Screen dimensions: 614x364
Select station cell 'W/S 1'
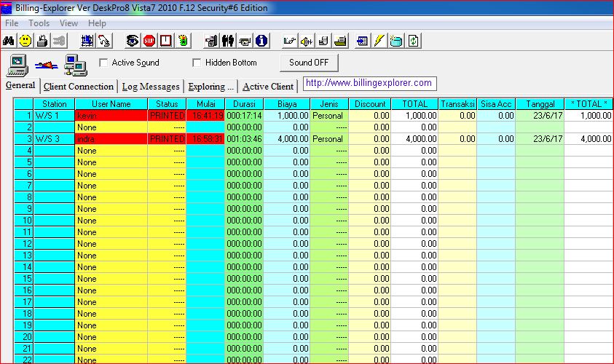click(54, 116)
